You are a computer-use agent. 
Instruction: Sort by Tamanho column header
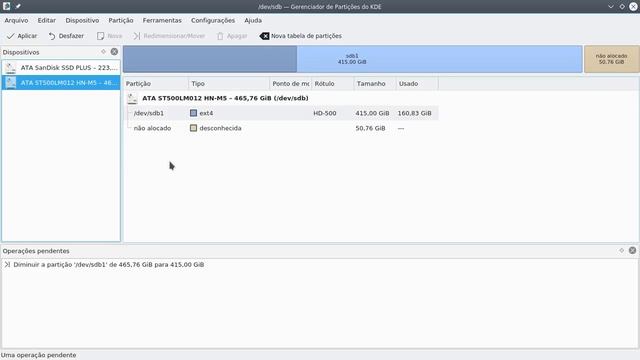375,84
